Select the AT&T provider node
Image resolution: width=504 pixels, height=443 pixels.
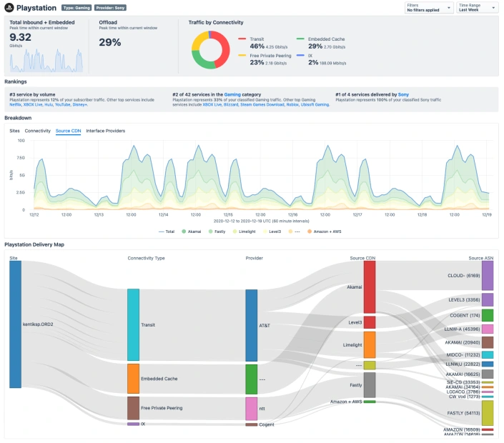252,325
